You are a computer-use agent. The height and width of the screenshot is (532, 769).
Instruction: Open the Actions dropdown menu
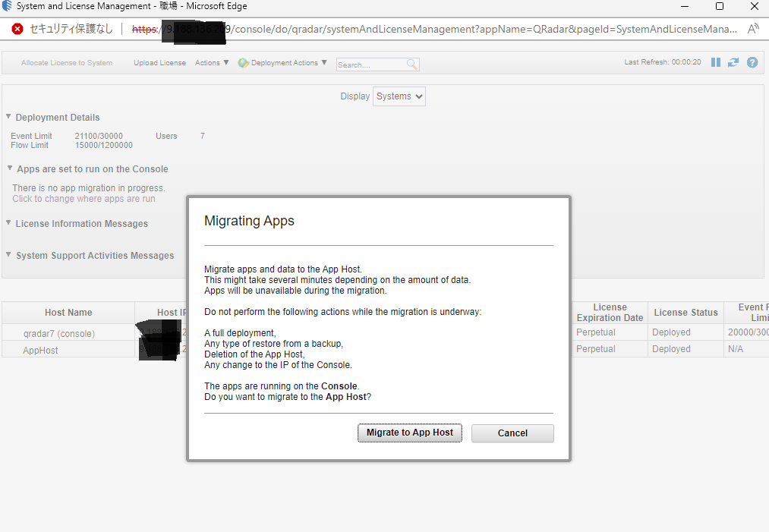212,63
